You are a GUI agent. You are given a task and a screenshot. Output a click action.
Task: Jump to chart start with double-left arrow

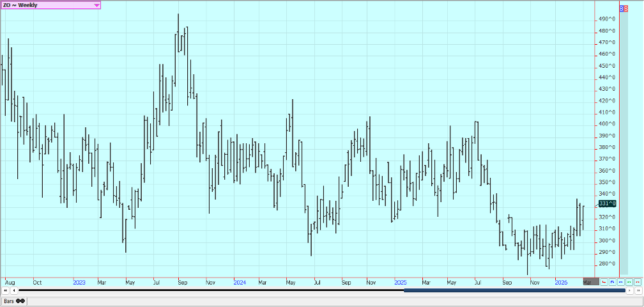tap(5, 290)
